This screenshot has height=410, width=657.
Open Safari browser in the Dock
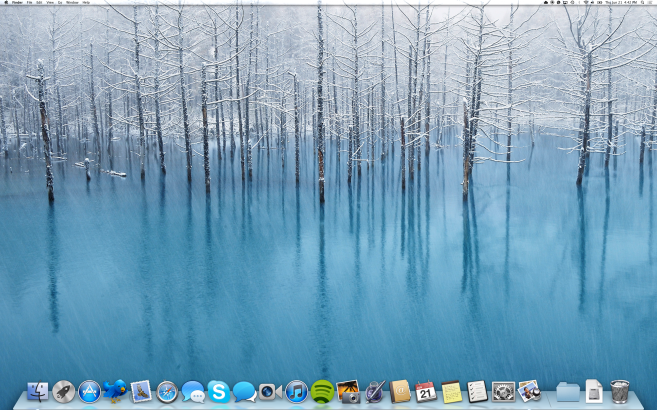(x=167, y=391)
